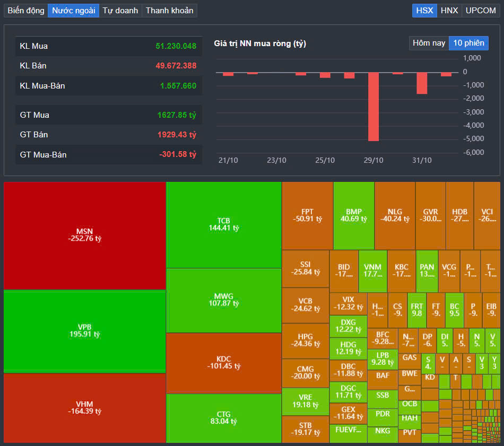This screenshot has height=446, width=504.
Task: Select the OCB treemap tile
Action: [x=410, y=407]
